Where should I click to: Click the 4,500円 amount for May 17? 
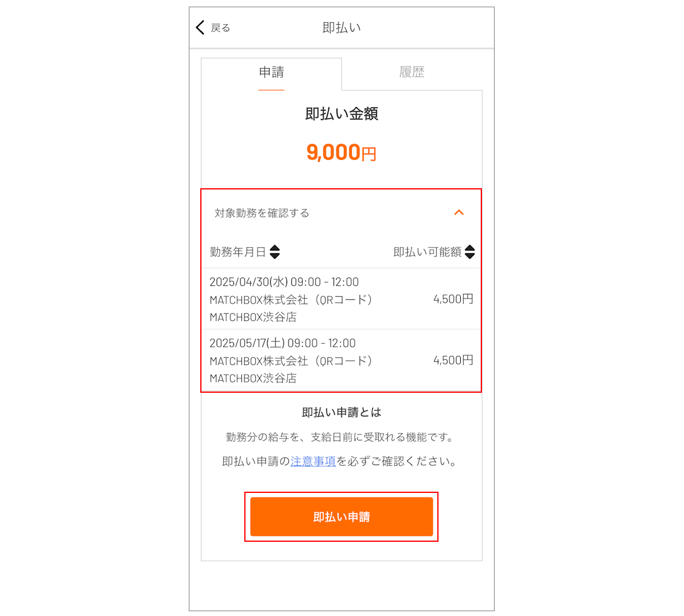453,360
